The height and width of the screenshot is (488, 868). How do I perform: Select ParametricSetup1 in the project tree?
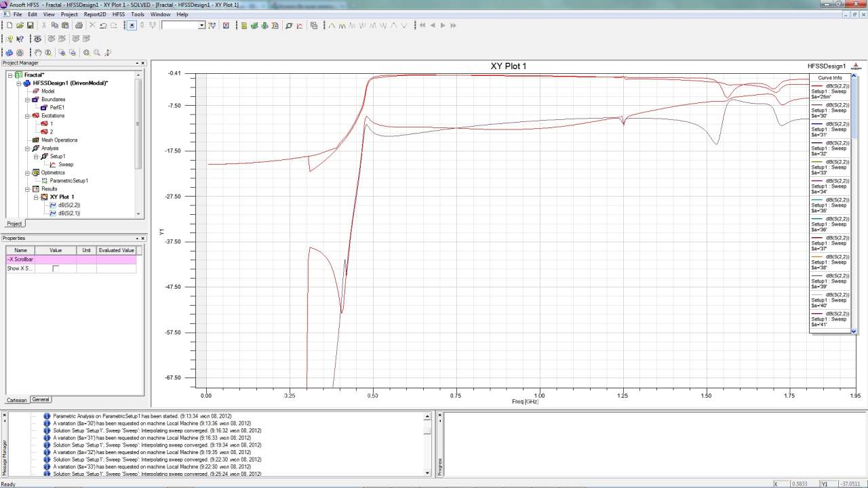click(68, 181)
